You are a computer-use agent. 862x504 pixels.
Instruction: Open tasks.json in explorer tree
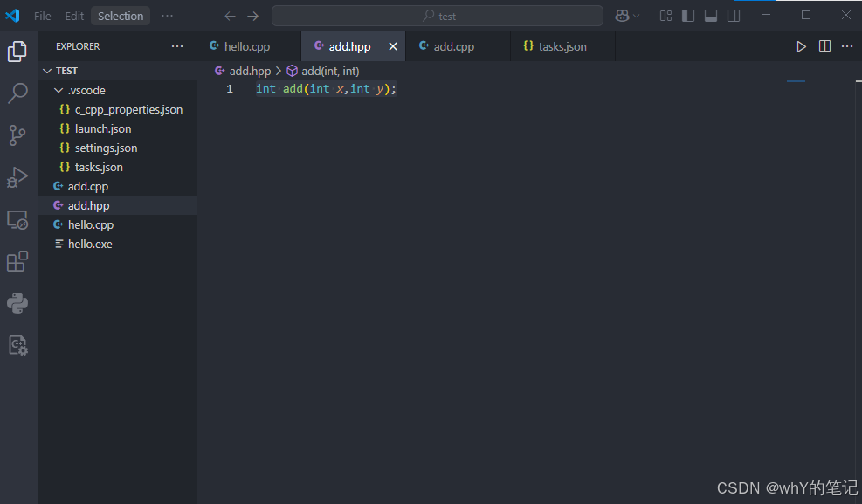[118, 167]
